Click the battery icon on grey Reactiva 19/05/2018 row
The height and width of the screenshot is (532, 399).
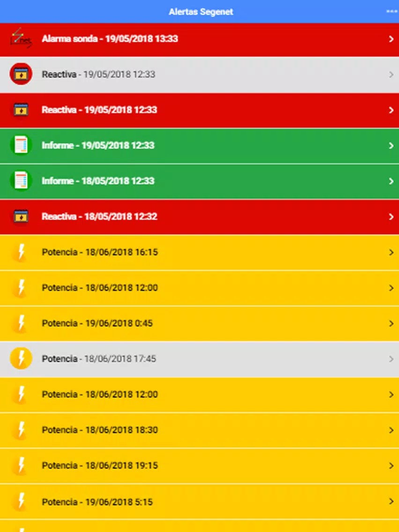tap(21, 74)
